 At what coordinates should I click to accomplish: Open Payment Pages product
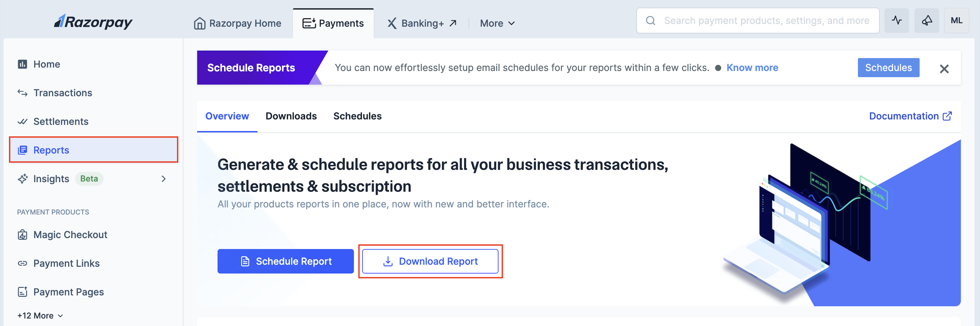pos(68,291)
